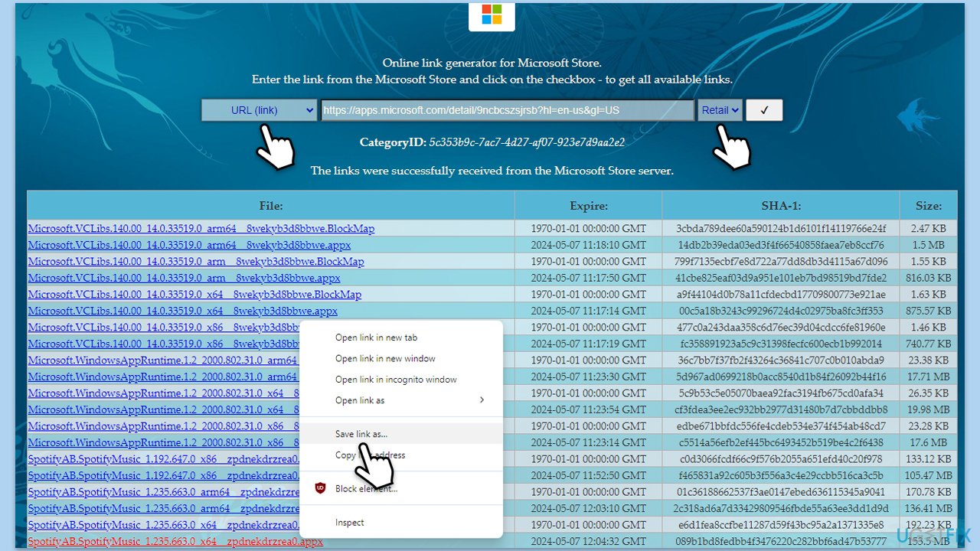Select the 133.12 KB size cell
Screen dimensions: 980x551
coord(929,459)
